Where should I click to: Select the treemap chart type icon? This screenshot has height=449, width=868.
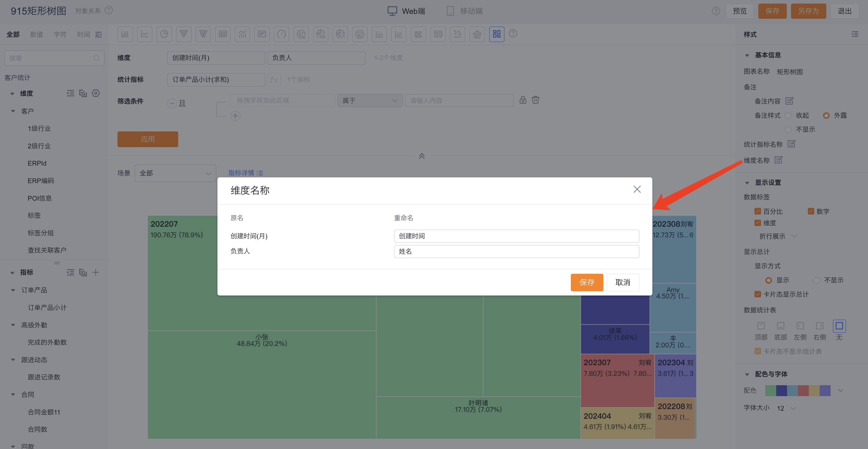click(496, 34)
